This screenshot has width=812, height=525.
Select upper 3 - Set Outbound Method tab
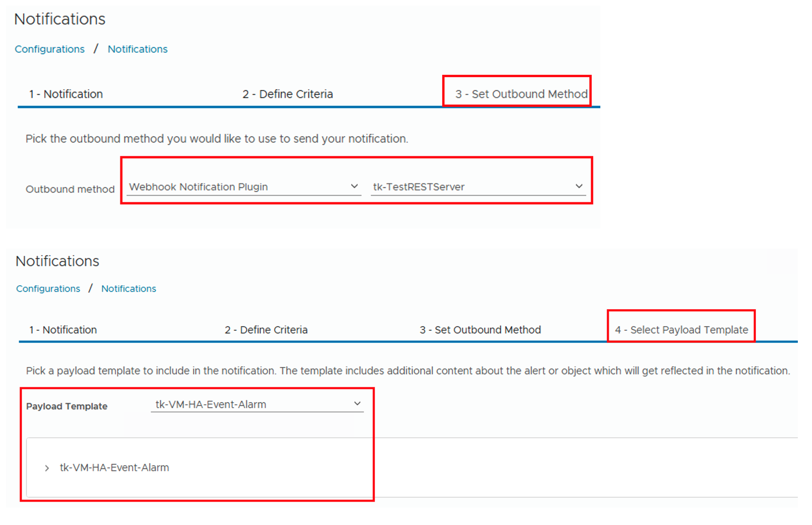521,94
